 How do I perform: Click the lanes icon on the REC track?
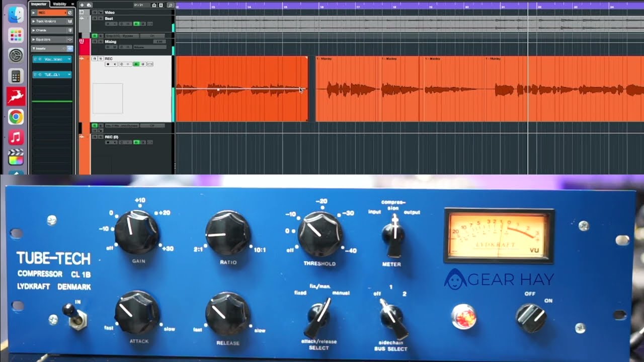coord(150,64)
